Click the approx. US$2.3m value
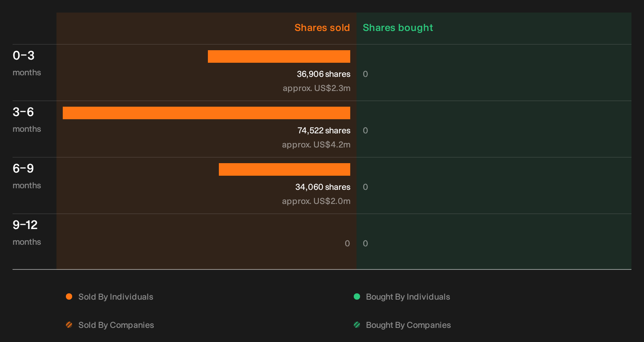The height and width of the screenshot is (342, 644). pos(317,88)
